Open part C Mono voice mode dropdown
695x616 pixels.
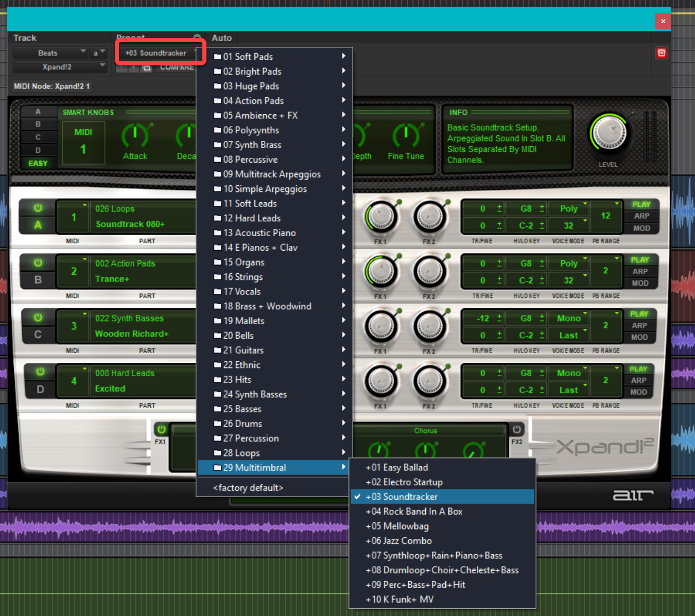(x=569, y=319)
